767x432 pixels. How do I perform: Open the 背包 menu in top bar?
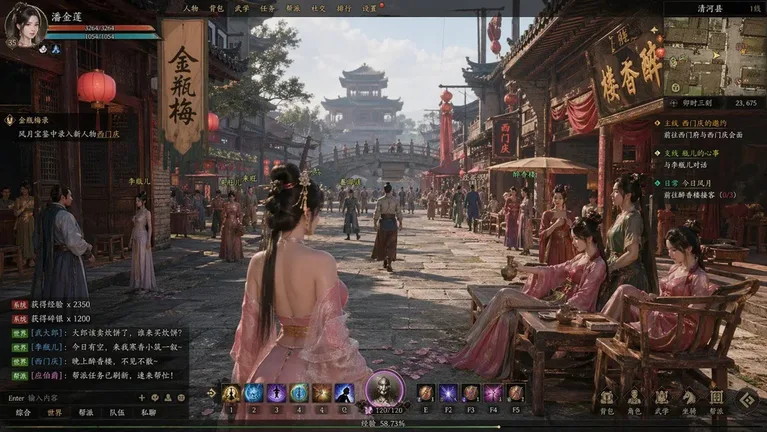[x=216, y=8]
